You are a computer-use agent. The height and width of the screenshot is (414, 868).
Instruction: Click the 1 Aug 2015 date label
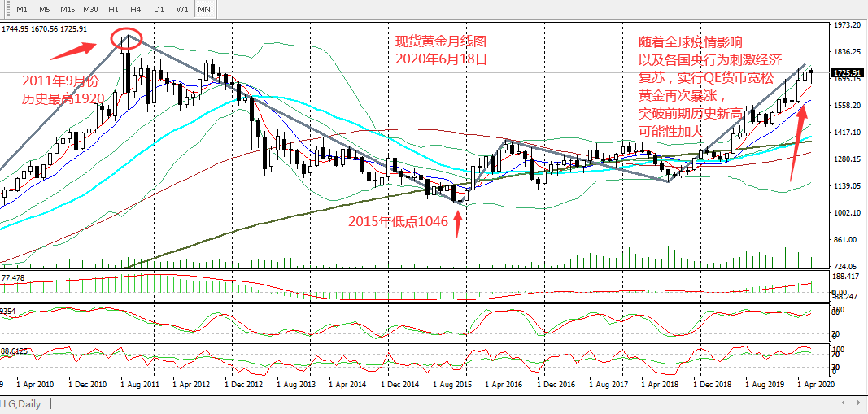click(x=452, y=384)
